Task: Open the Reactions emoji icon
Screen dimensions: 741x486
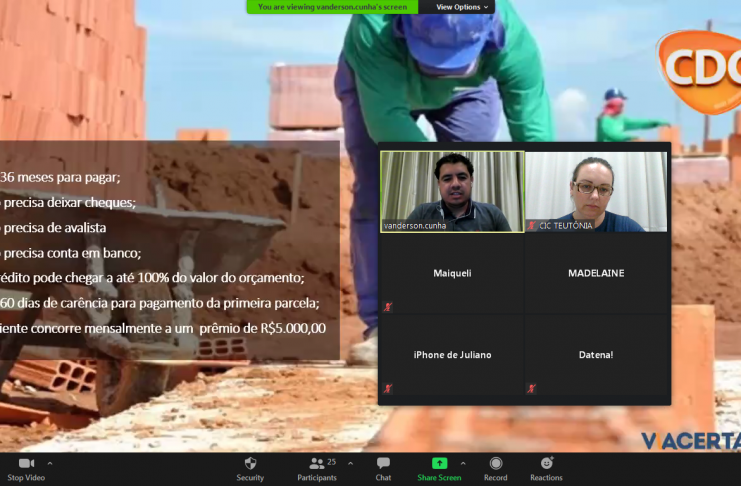Action: pyautogui.click(x=546, y=463)
